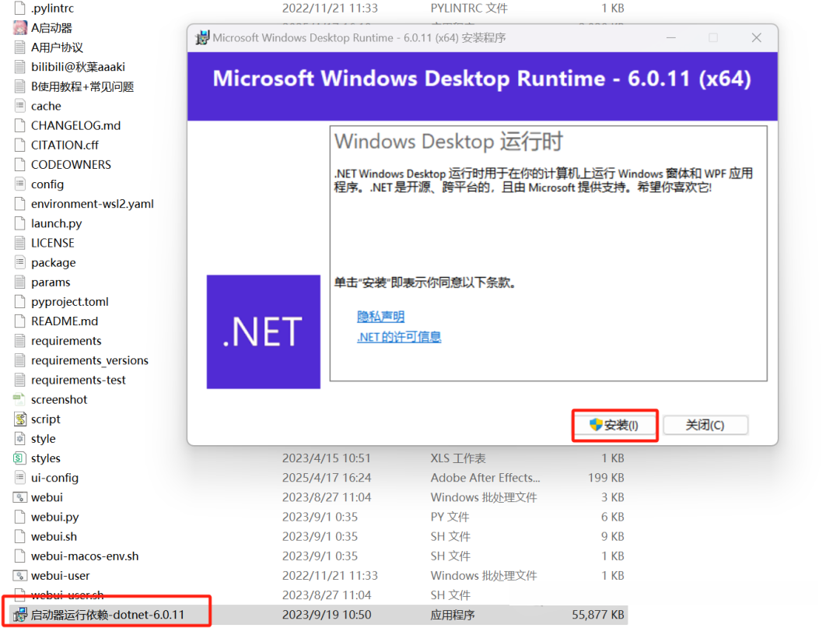Select the B使用教程+常见问题 file icon
This screenshot has height=628, width=840.
tap(19, 86)
